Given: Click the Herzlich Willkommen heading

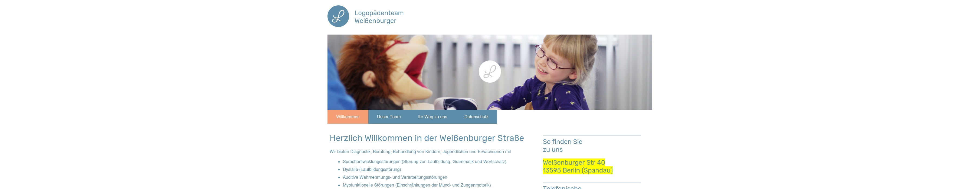Looking at the screenshot, I should click(x=427, y=138).
